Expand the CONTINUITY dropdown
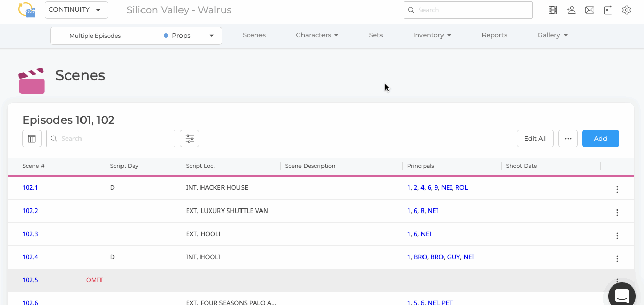 [76, 10]
